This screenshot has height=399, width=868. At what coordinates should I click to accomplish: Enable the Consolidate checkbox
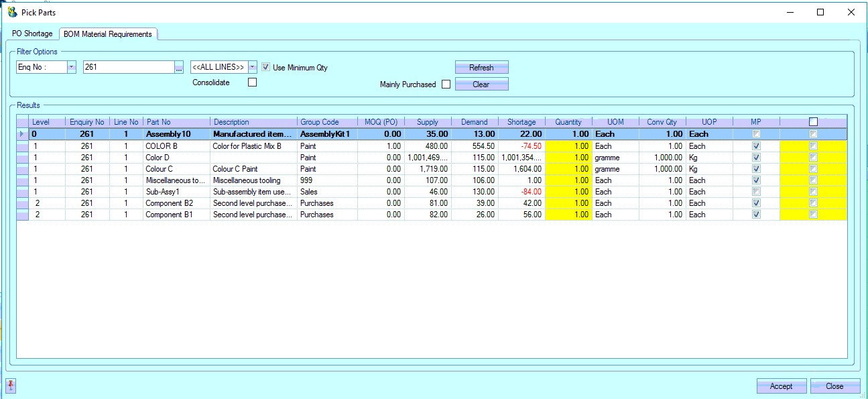tap(252, 82)
